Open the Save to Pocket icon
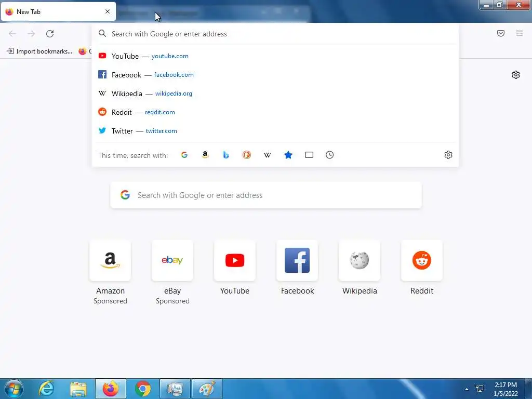 (x=500, y=33)
